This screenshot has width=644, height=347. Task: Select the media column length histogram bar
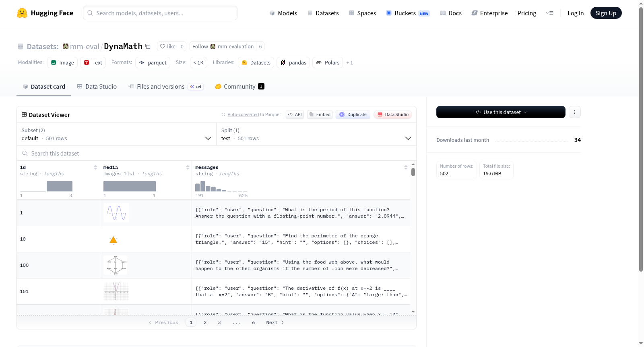pos(130,186)
